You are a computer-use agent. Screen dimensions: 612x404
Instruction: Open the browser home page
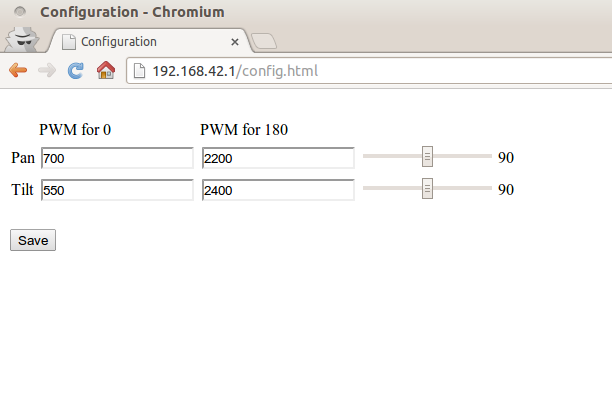coord(105,71)
